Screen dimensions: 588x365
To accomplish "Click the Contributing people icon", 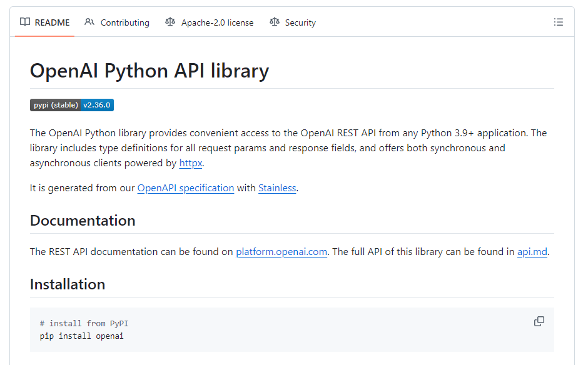I will coord(89,22).
